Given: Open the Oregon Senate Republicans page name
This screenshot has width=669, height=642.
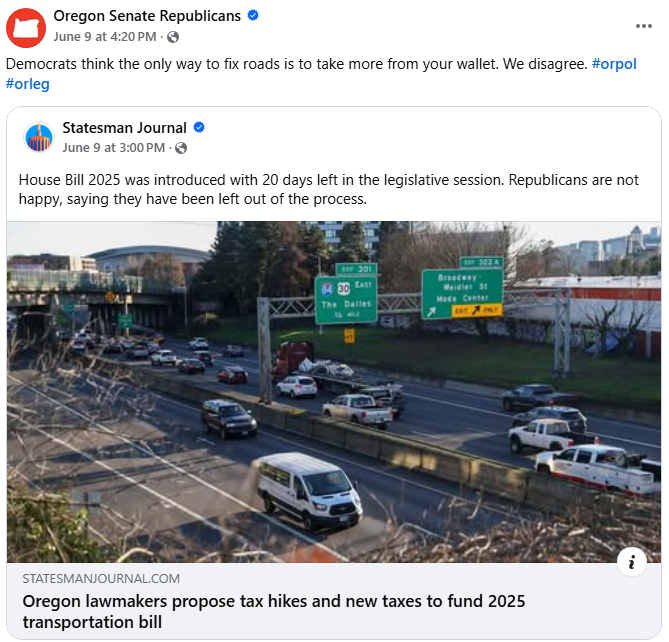Looking at the screenshot, I should (x=147, y=16).
